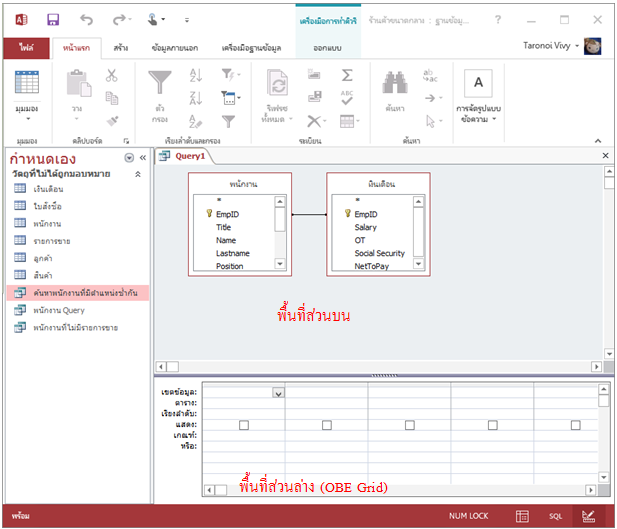Tick the Show checkbox in fifth grid column

pyautogui.click(x=576, y=425)
